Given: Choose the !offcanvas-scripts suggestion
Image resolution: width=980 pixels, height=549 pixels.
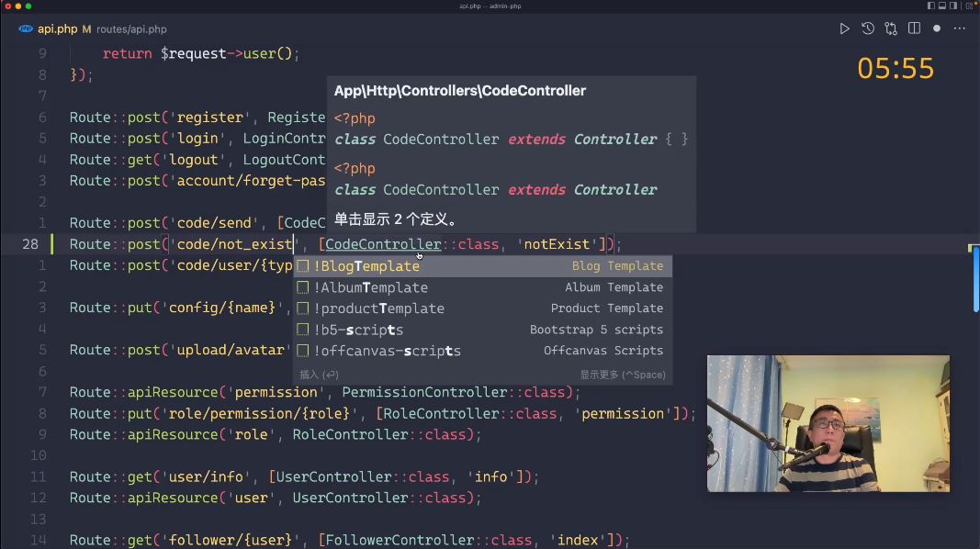Looking at the screenshot, I should point(483,351).
